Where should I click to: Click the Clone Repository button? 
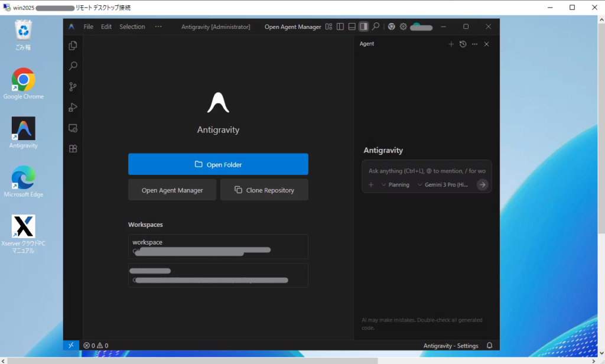264,190
